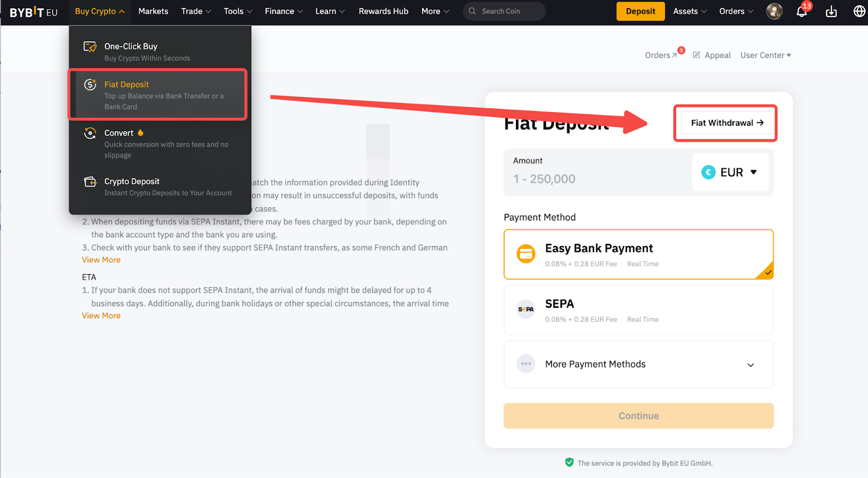Click the Bybit EU logo
This screenshot has height=478, width=868.
click(34, 12)
